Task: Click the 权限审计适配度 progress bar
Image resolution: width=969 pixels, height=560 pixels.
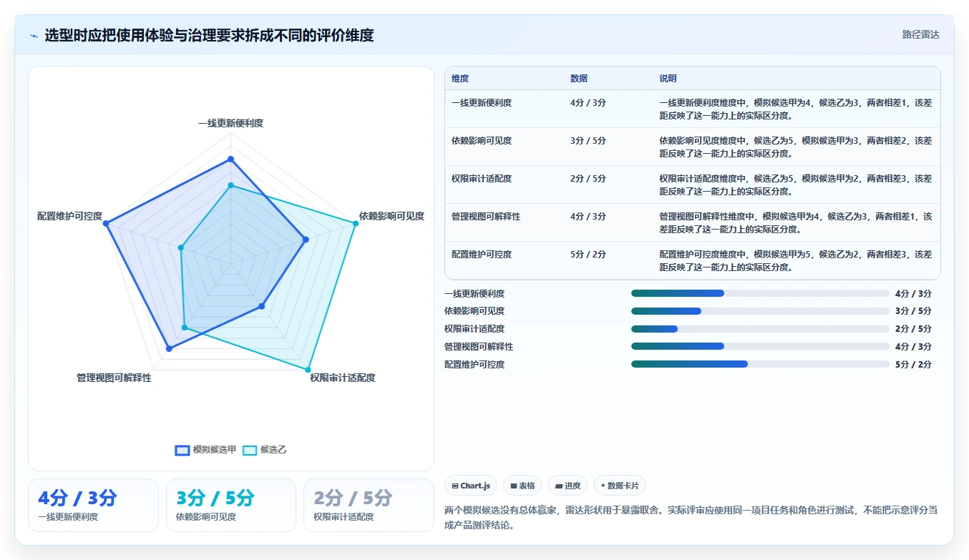Action: click(760, 329)
